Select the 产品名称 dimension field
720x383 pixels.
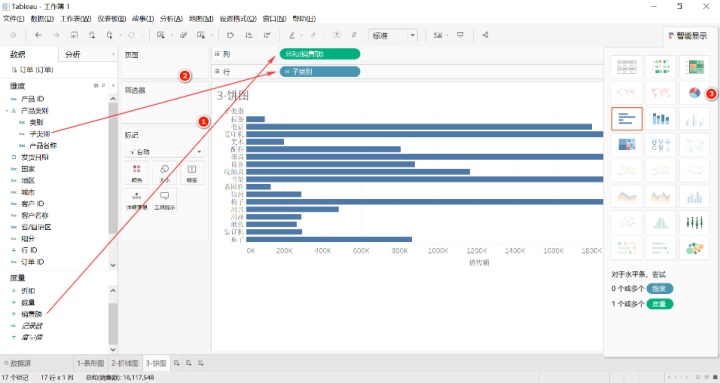[x=43, y=146]
